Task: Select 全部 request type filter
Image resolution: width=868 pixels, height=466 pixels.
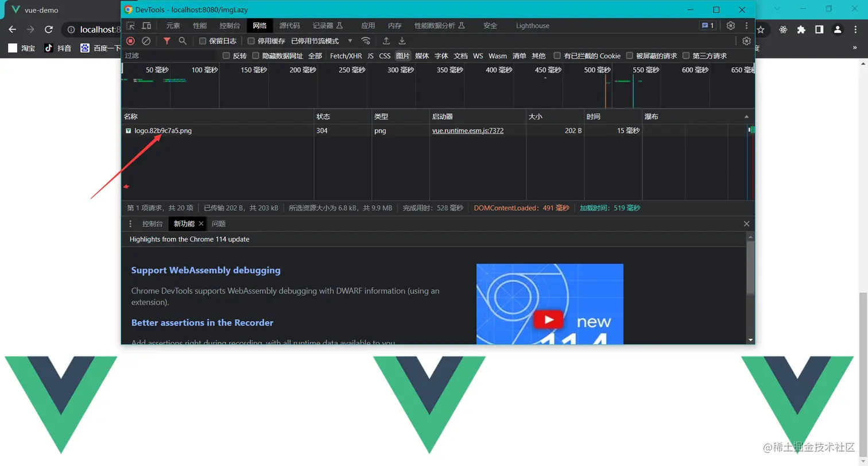Action: pos(315,56)
